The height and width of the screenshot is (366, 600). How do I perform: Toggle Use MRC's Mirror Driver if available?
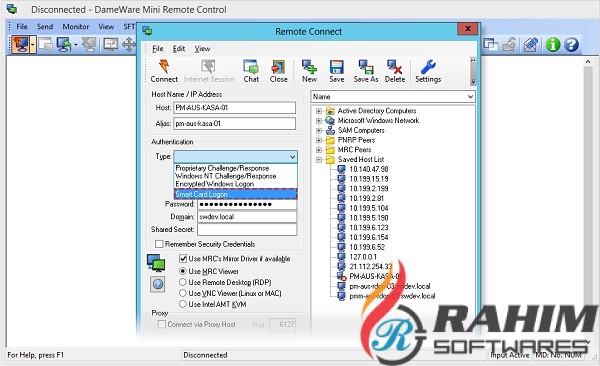(x=183, y=259)
